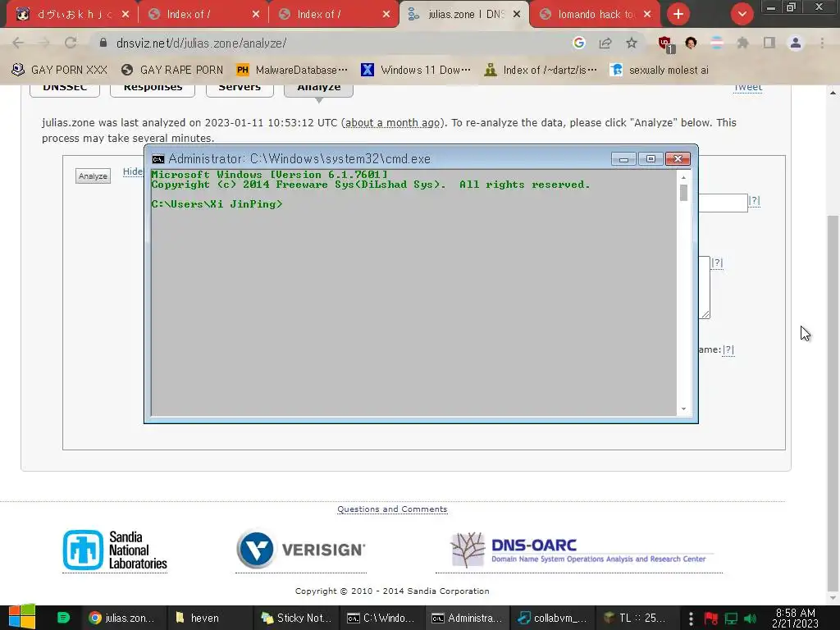The image size is (840, 630).
Task: Share this page icon
Action: 605,43
